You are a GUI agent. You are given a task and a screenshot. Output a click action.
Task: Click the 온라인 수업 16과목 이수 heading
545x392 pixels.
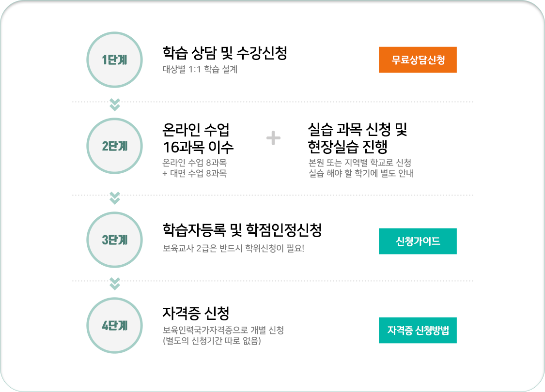[198, 138]
